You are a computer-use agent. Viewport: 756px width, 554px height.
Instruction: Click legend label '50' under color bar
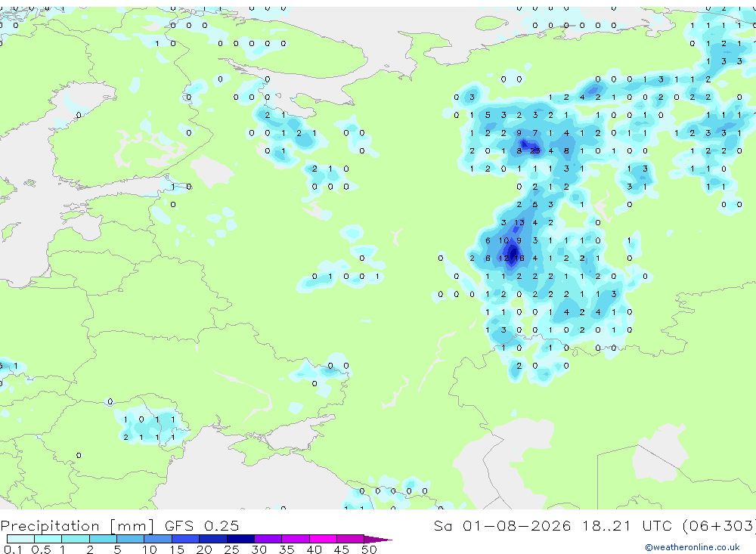tap(369, 549)
